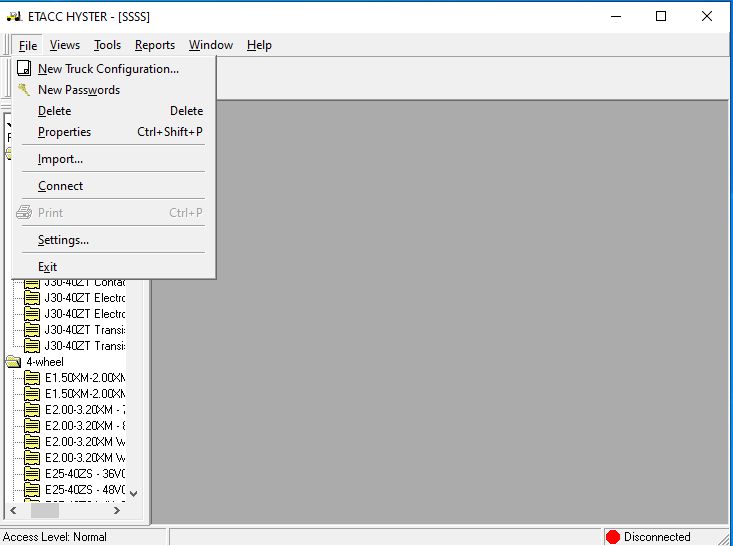Screen dimensions: 733x546
Task: Click Access Level: Normal status text
Action: (x=55, y=537)
